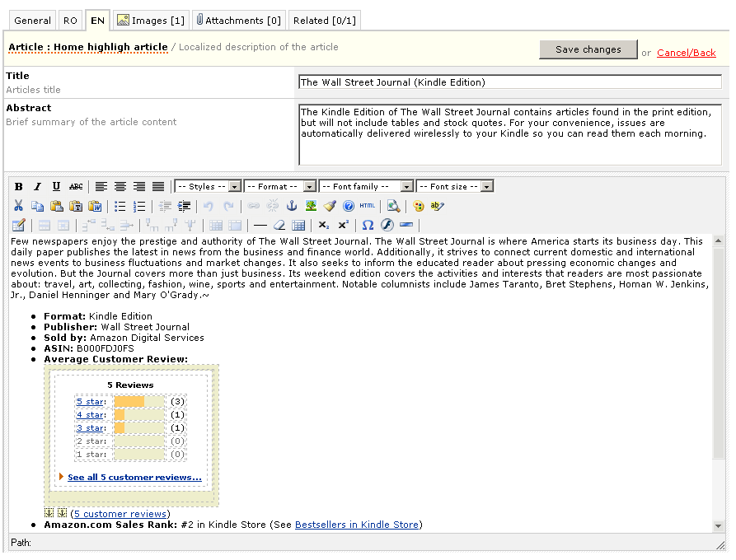Toggle align left
The width and height of the screenshot is (736, 560).
point(101,186)
